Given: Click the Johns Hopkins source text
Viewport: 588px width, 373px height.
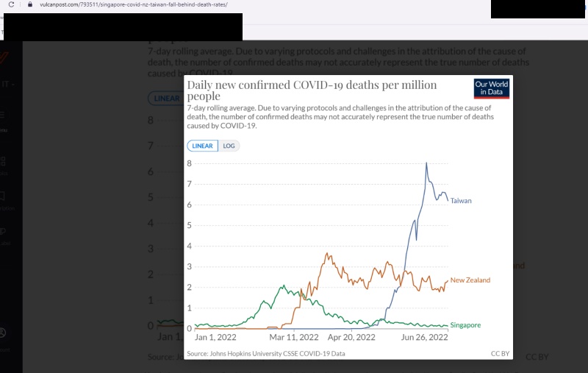Looking at the screenshot, I should [265, 354].
